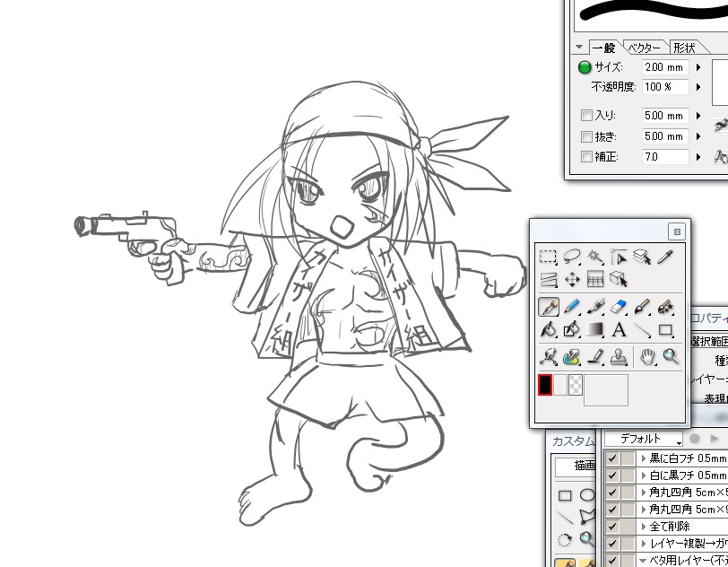Screen dimensions: 728x567
Task: Select the eraser tool
Action: 619,307
